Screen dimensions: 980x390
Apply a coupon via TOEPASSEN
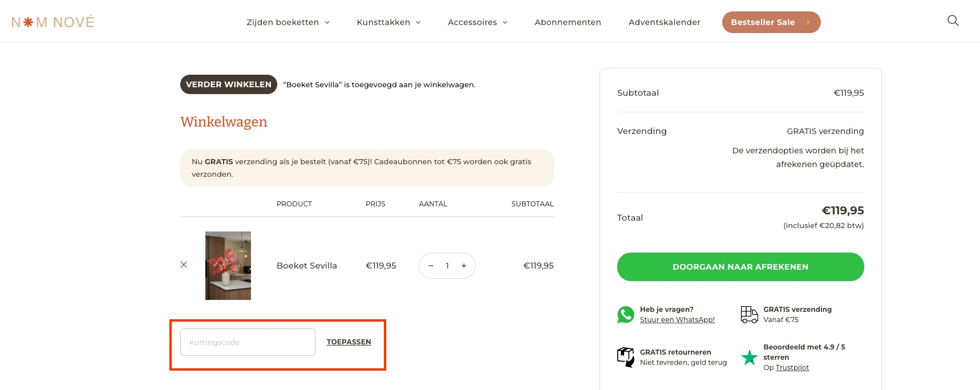[x=349, y=342]
